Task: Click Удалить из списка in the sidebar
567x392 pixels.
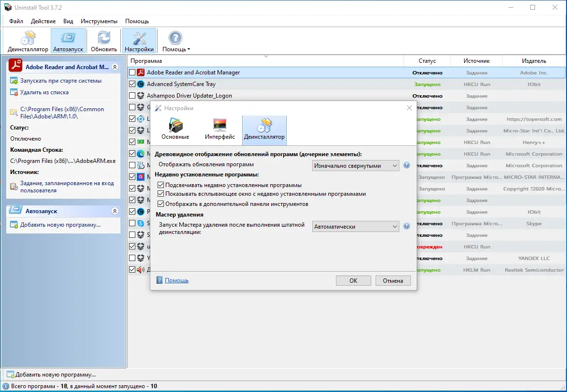Action: pos(44,92)
